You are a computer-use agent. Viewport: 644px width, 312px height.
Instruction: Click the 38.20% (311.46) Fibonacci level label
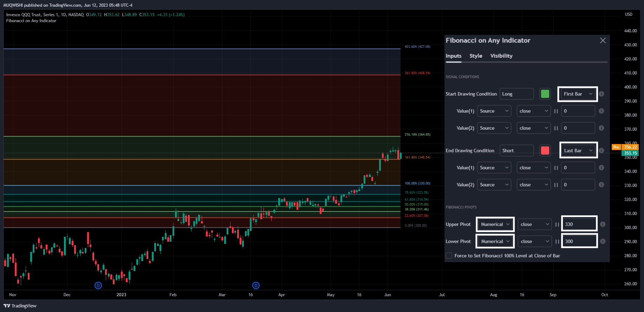(x=417, y=209)
